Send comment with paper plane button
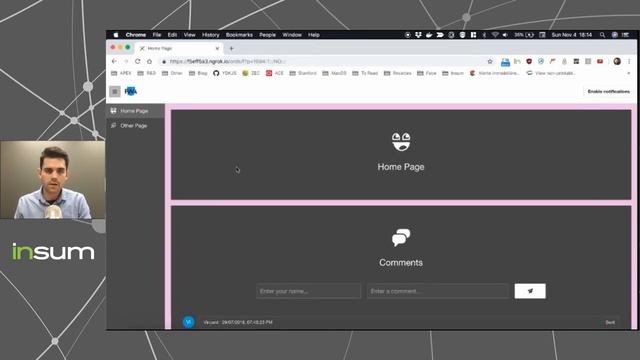Image resolution: width=640 pixels, height=360 pixels. 530,291
